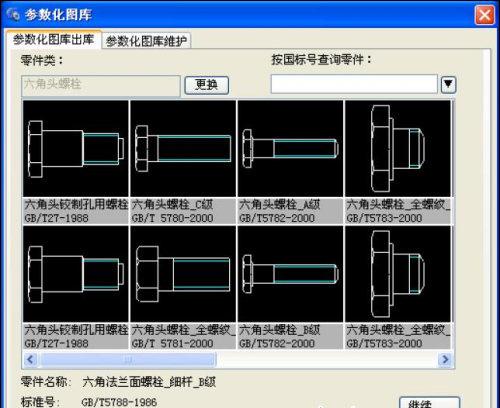Click the 参数化图库 title bar icon
The image size is (500, 408).
(13, 14)
